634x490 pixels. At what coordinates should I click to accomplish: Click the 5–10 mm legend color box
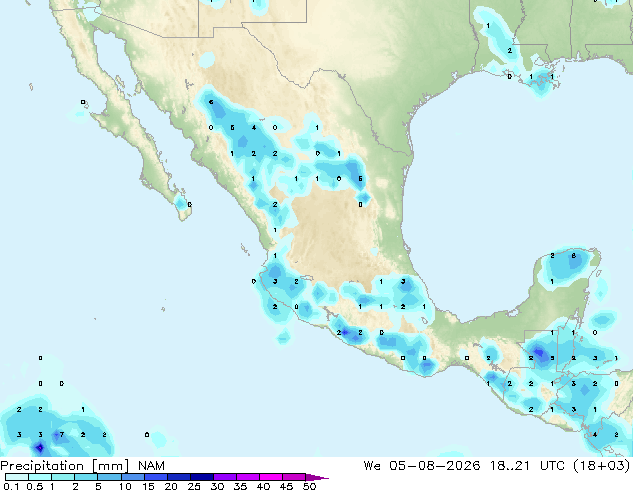[109, 477]
